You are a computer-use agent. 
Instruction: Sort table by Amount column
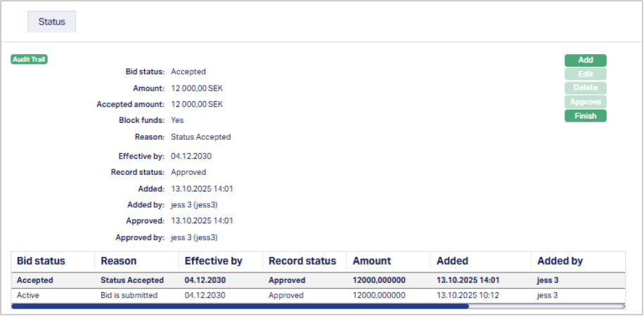tap(372, 261)
